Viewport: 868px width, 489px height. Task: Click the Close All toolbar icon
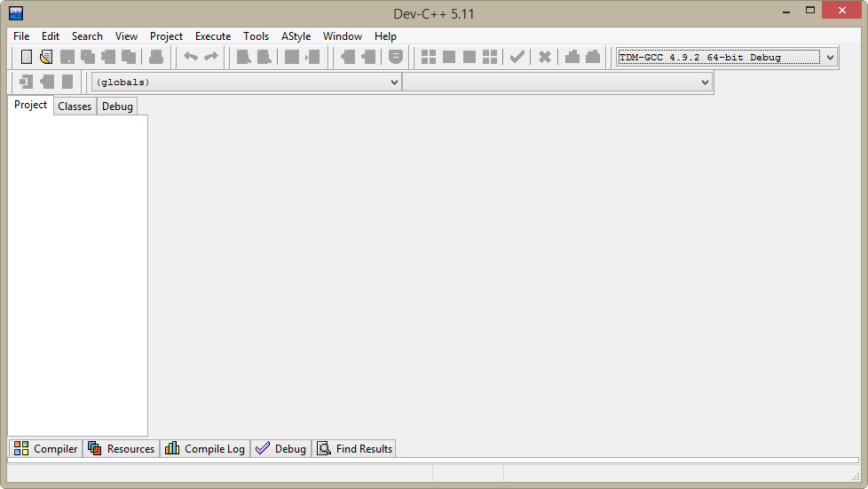(129, 57)
